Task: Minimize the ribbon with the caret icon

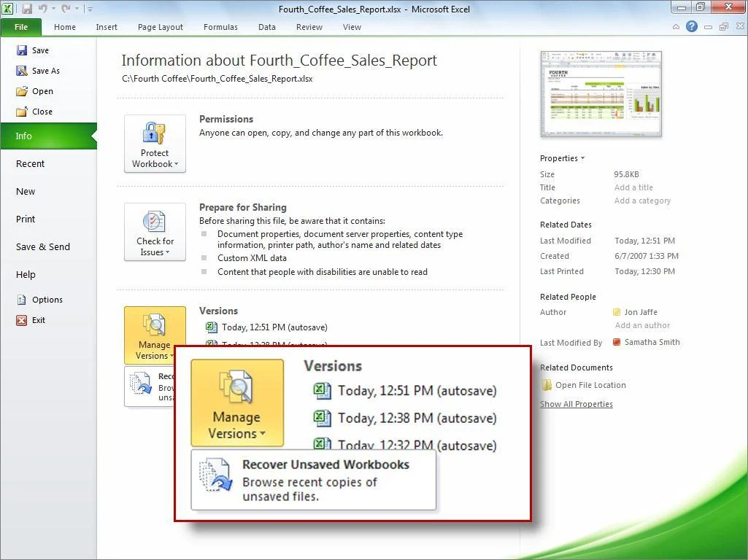Action: coord(676,27)
